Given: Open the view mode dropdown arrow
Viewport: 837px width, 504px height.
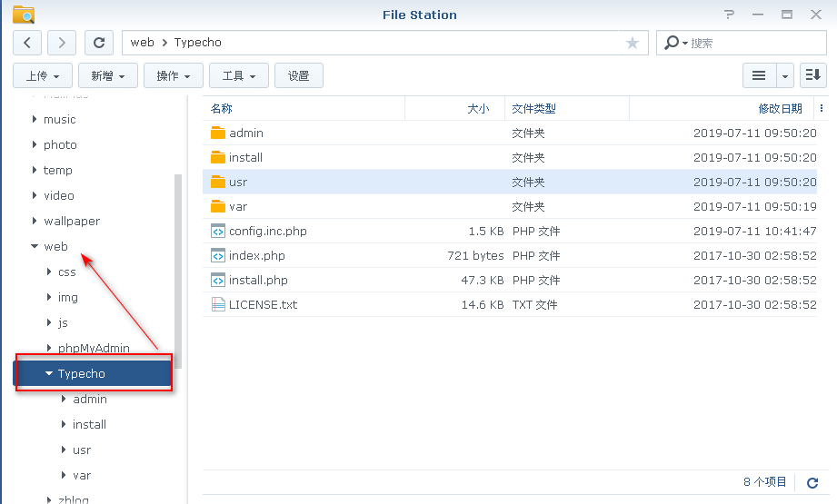Looking at the screenshot, I should pyautogui.click(x=784, y=75).
